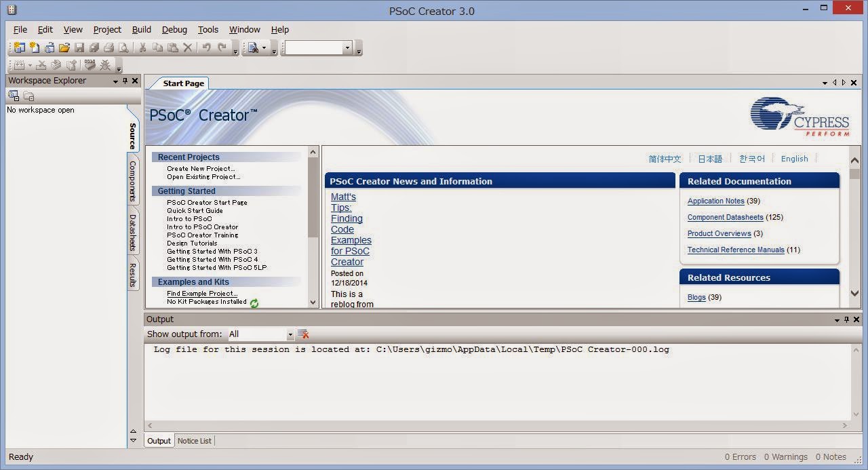This screenshot has width=868, height=470.
Task: Click the Clear Output red X icon
Action: [x=303, y=334]
